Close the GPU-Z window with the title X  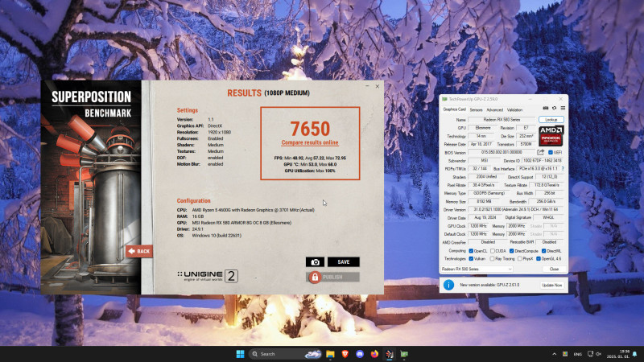pyautogui.click(x=560, y=99)
